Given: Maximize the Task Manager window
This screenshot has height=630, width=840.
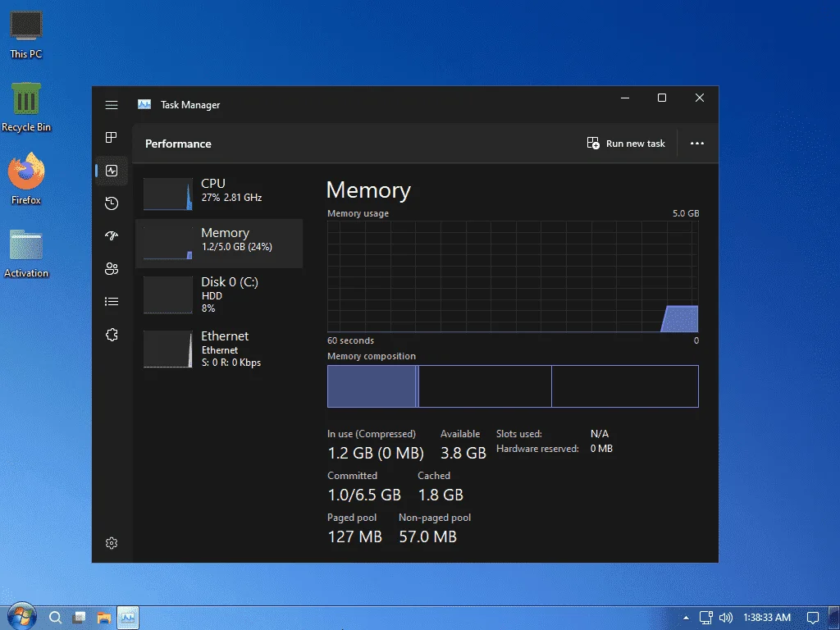Looking at the screenshot, I should [662, 98].
